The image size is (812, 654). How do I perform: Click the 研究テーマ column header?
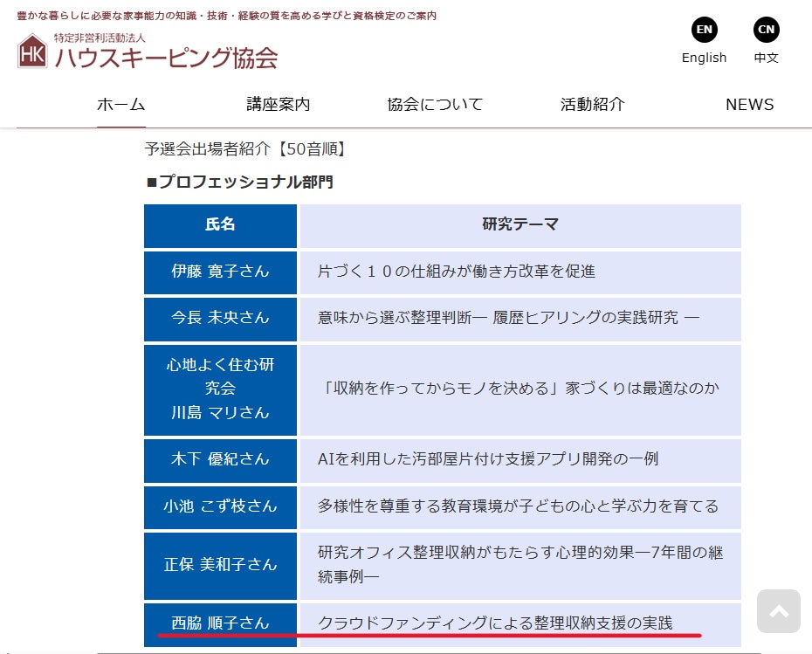pos(520,225)
